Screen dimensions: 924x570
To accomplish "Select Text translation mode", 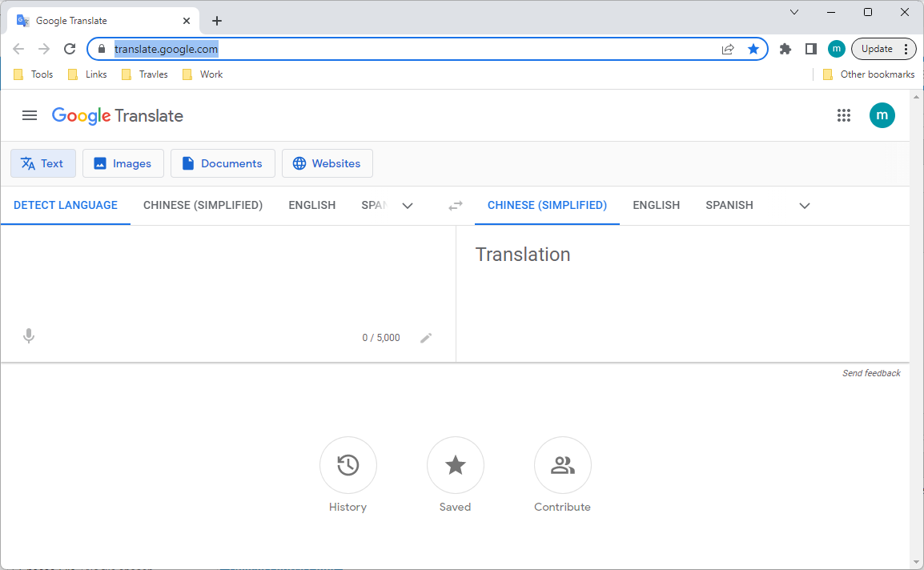I will coord(43,163).
